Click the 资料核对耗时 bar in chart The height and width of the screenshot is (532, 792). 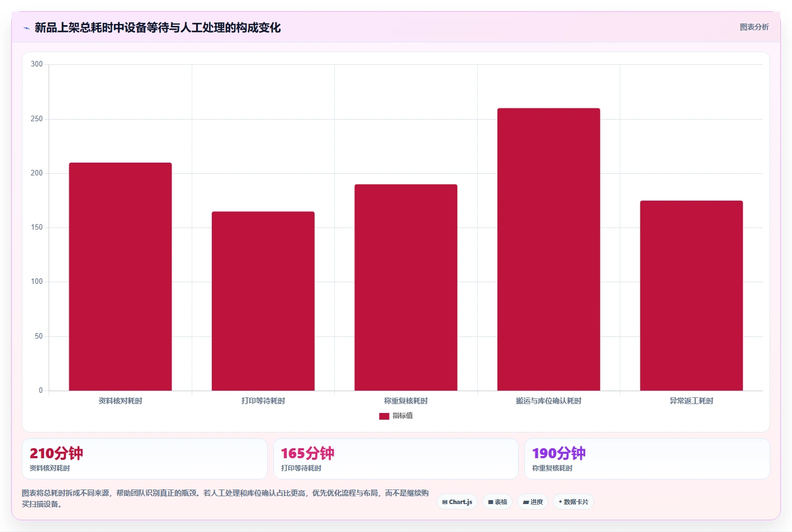[x=120, y=277]
